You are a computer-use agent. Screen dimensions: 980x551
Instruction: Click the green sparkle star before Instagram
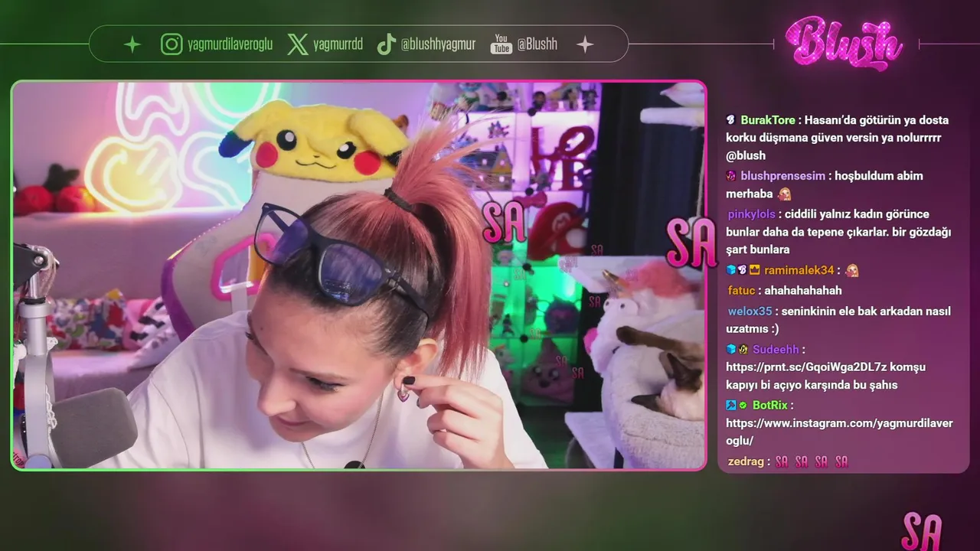[x=132, y=44]
